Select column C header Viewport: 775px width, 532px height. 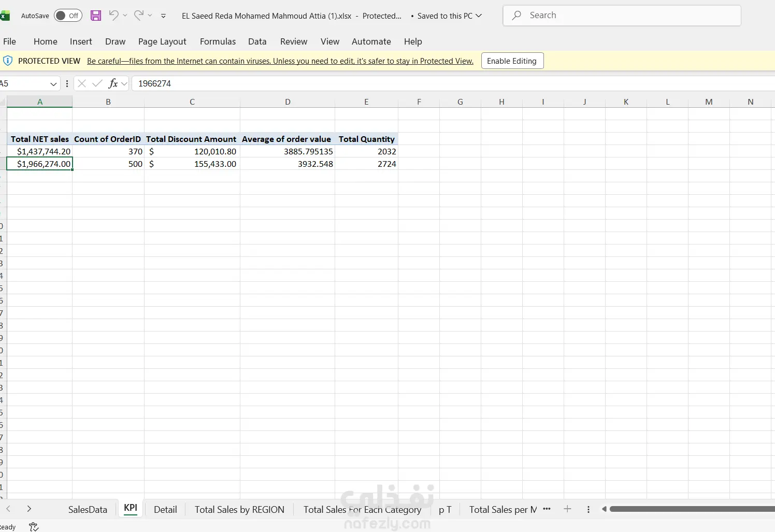click(192, 102)
